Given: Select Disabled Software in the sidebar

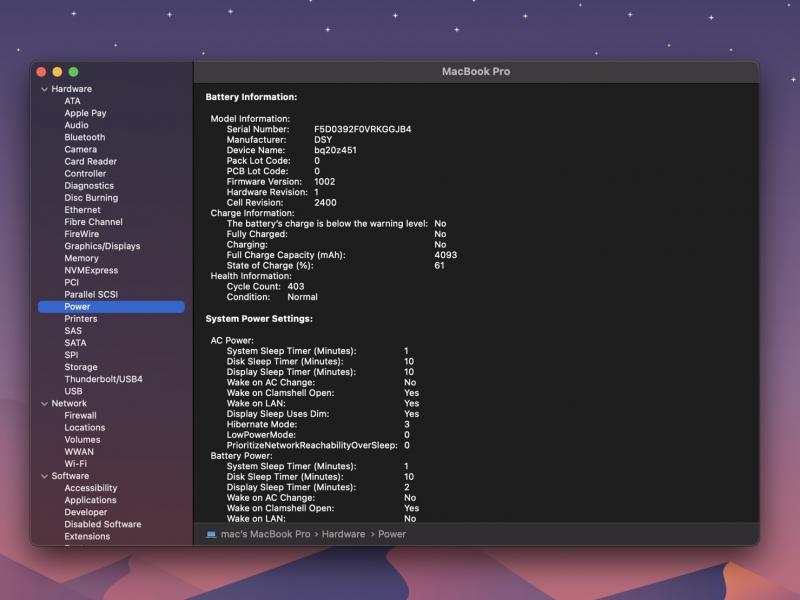Looking at the screenshot, I should [x=103, y=524].
